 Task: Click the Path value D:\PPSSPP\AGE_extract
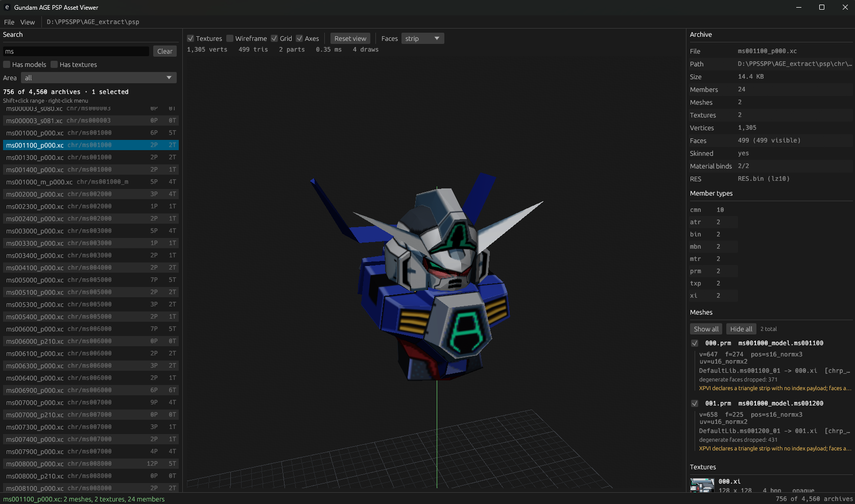tap(795, 64)
